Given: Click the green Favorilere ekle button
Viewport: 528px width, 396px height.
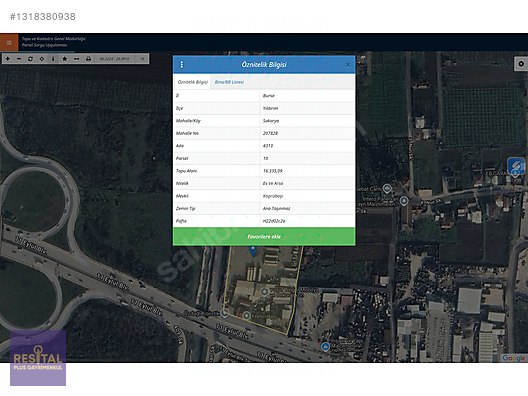Looking at the screenshot, I should 264,237.
